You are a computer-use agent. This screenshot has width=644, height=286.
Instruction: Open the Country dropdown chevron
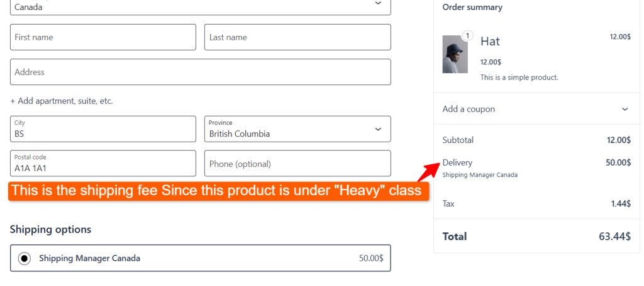tap(378, 4)
